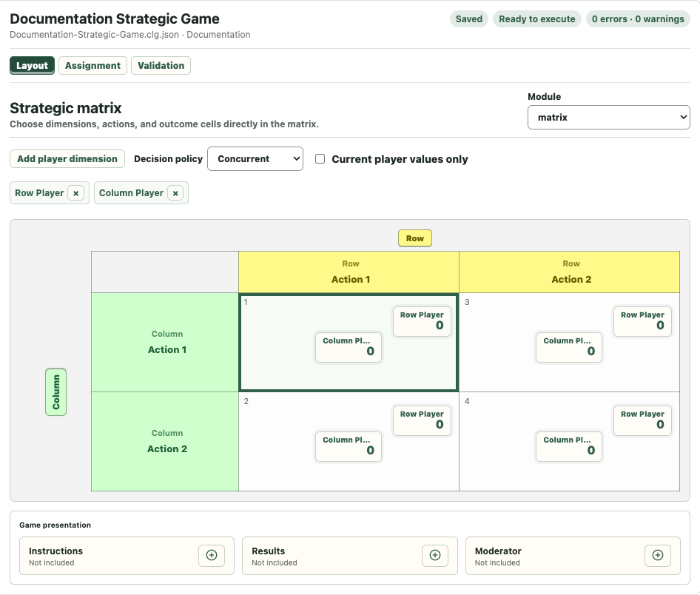Enable Current player values only checkbox
700x595 pixels.
point(320,159)
